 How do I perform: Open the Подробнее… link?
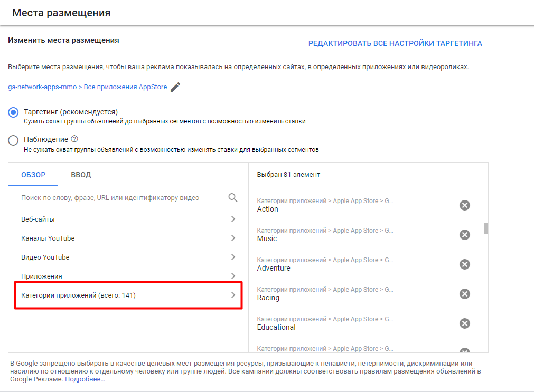(x=85, y=379)
